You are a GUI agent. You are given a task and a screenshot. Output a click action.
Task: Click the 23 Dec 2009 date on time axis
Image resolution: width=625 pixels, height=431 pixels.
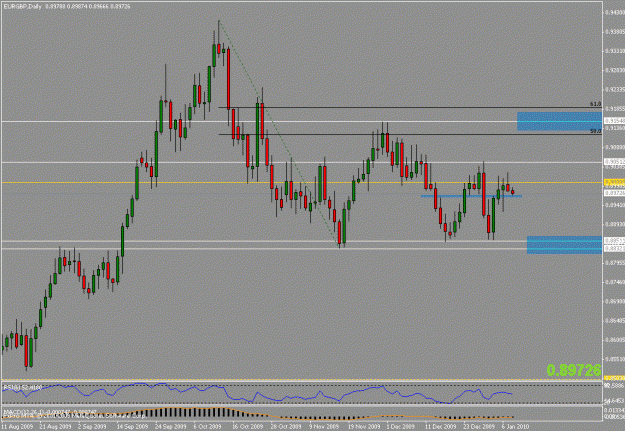pyautogui.click(x=479, y=426)
